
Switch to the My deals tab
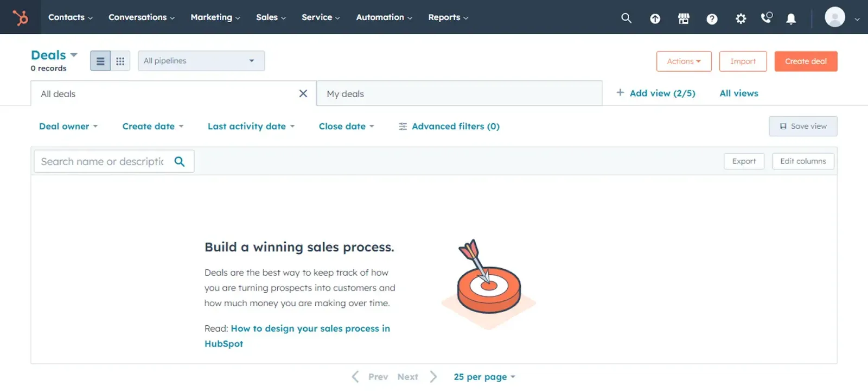pyautogui.click(x=459, y=93)
